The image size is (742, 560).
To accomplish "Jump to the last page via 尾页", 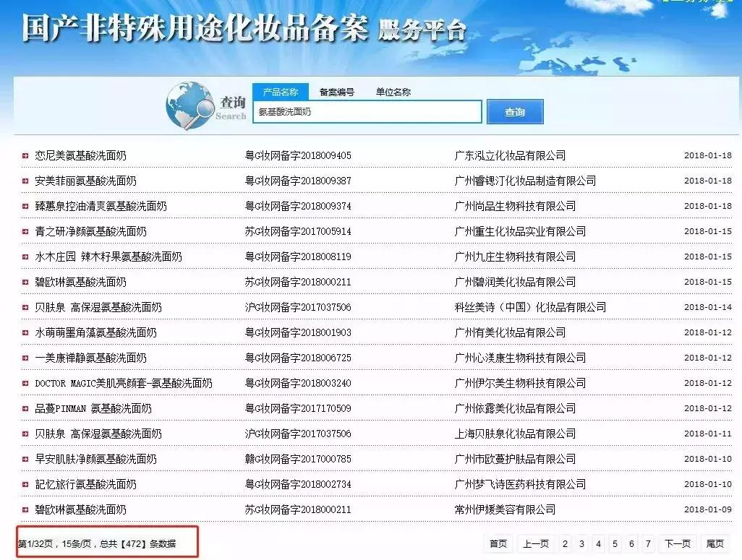I will click(x=717, y=543).
